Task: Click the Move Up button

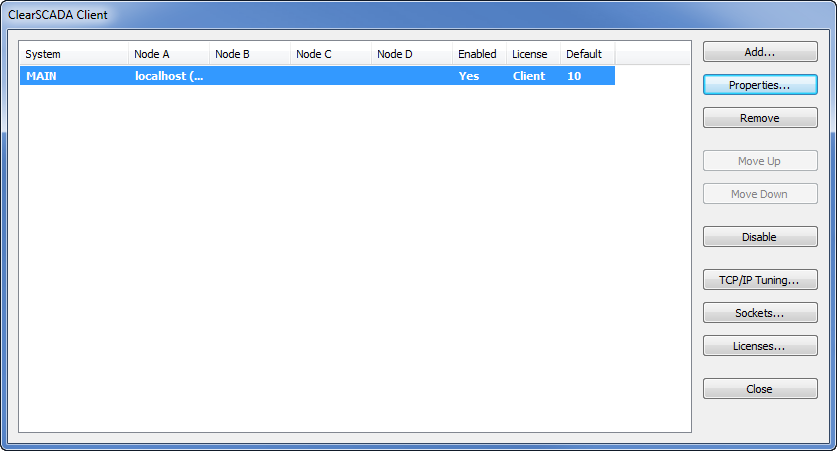Action: [760, 161]
